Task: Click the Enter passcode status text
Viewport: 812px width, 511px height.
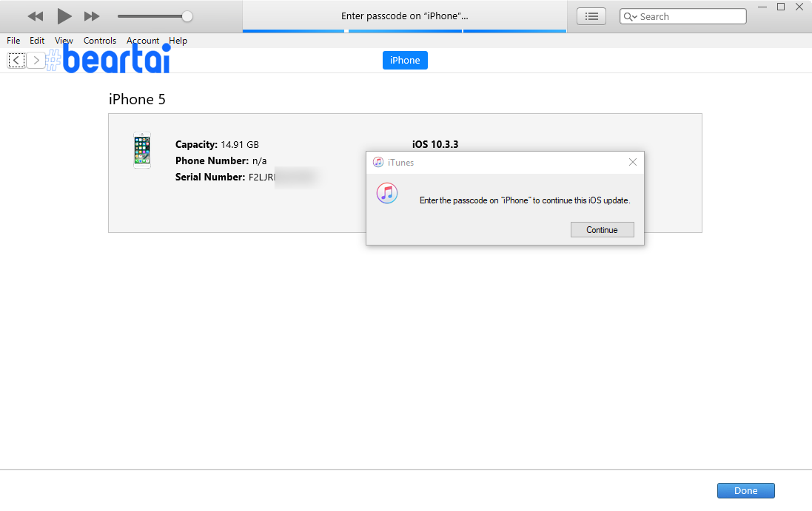Action: point(404,16)
